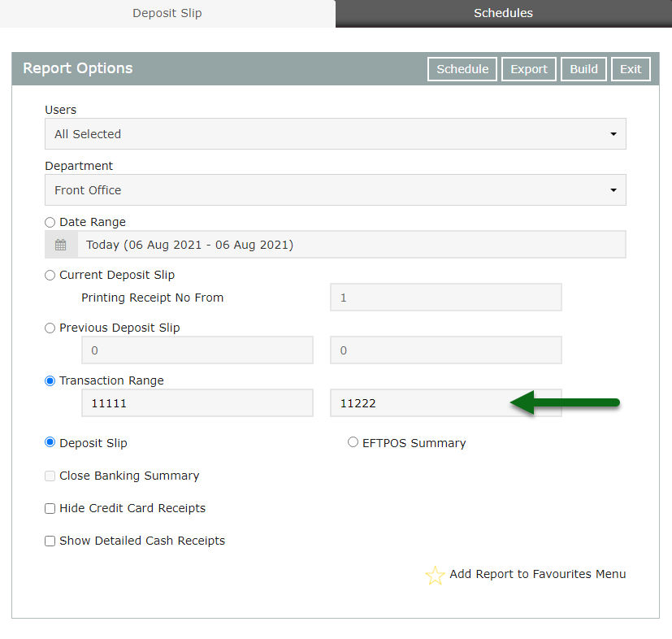Click the second Previous Deposit Slip field
The image size is (672, 639).
coord(446,350)
